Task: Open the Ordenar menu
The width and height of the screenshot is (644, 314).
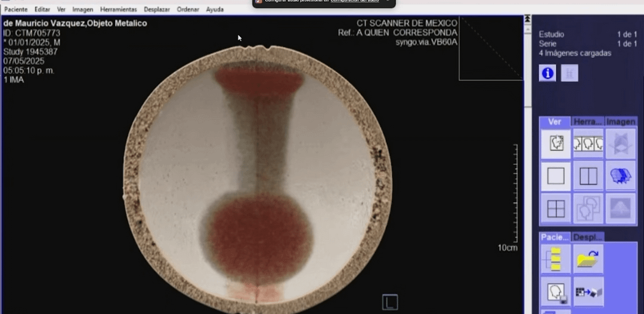Action: (188, 10)
